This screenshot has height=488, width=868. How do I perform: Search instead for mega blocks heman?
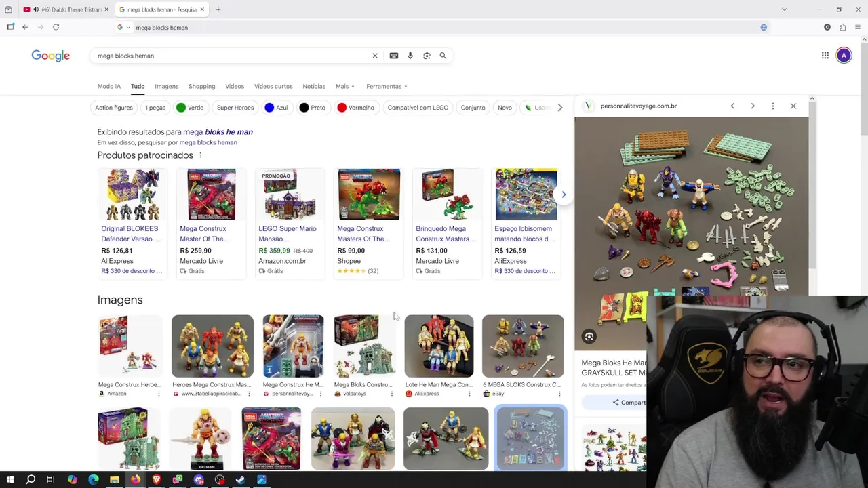pos(208,143)
